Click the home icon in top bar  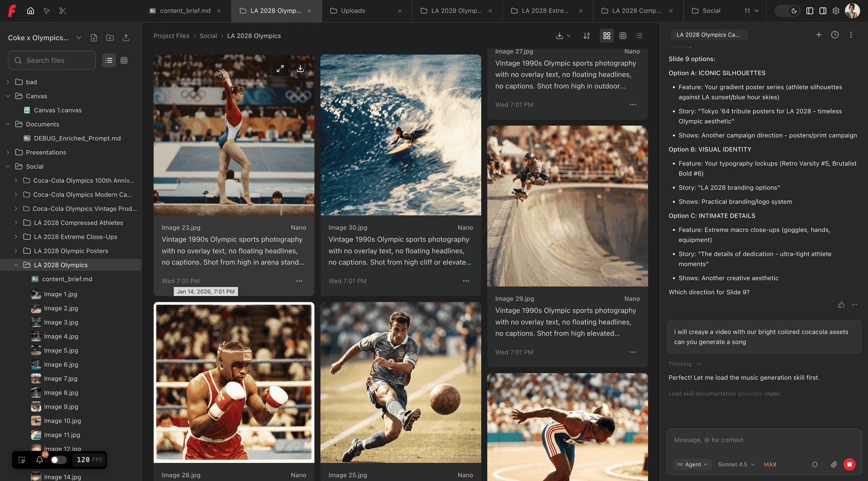coord(30,11)
